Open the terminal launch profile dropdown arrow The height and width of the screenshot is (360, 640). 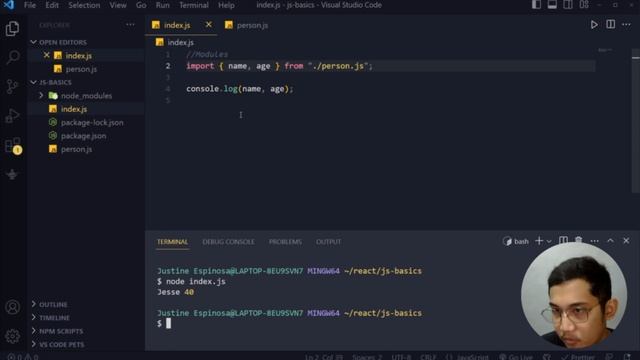coord(549,241)
